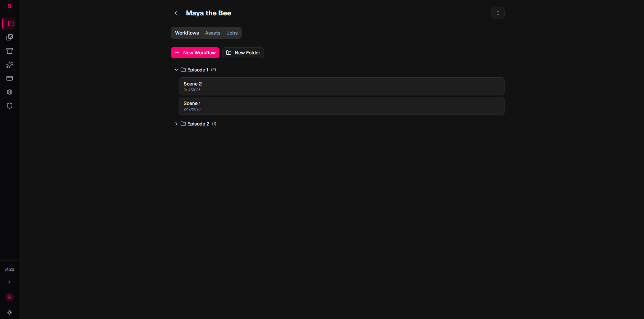
Task: Click the archive box sidebar icon
Action: point(10,51)
